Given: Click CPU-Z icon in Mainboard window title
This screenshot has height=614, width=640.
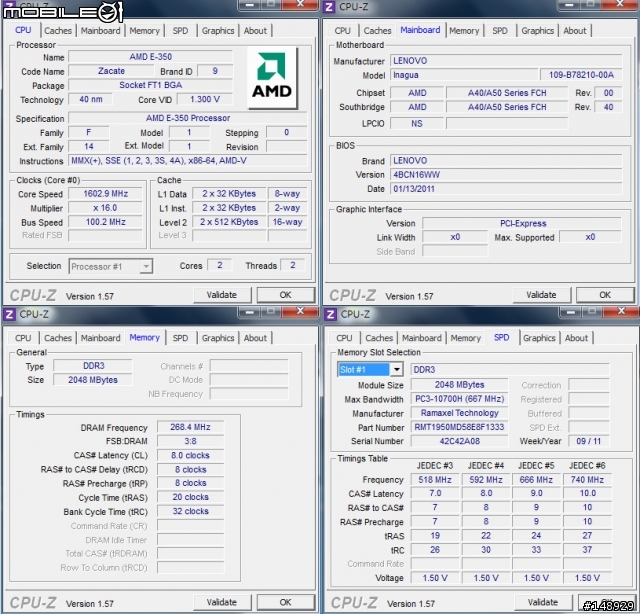Looking at the screenshot, I should coord(329,7).
